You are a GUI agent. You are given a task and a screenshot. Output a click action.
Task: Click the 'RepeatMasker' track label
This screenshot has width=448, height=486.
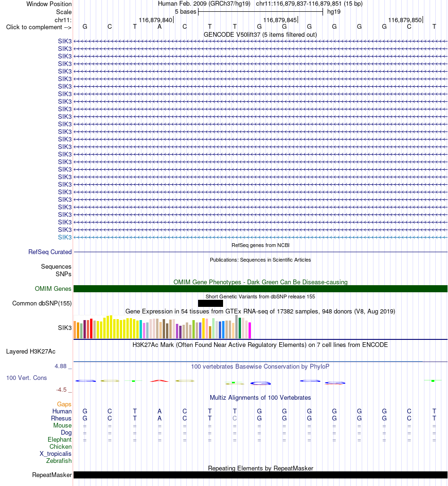(52, 475)
